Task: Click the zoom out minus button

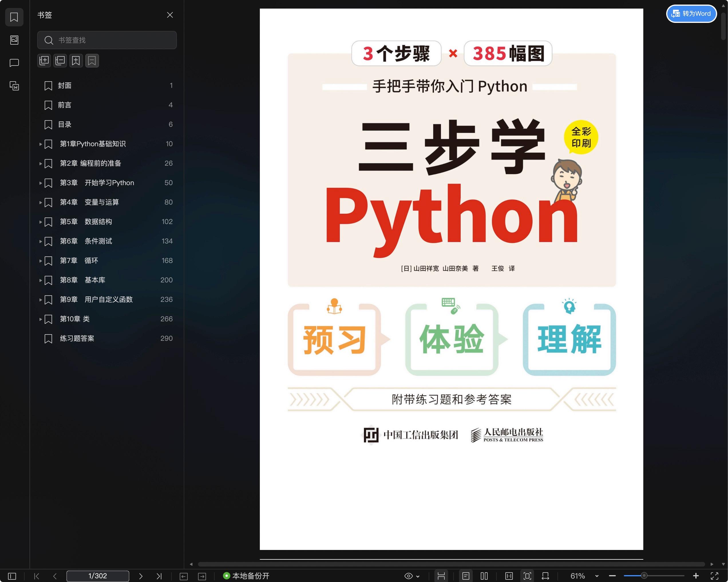Action: (x=612, y=576)
